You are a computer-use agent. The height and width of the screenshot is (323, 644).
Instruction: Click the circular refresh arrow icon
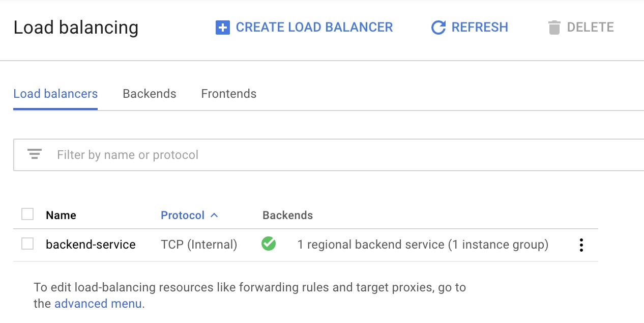point(438,28)
